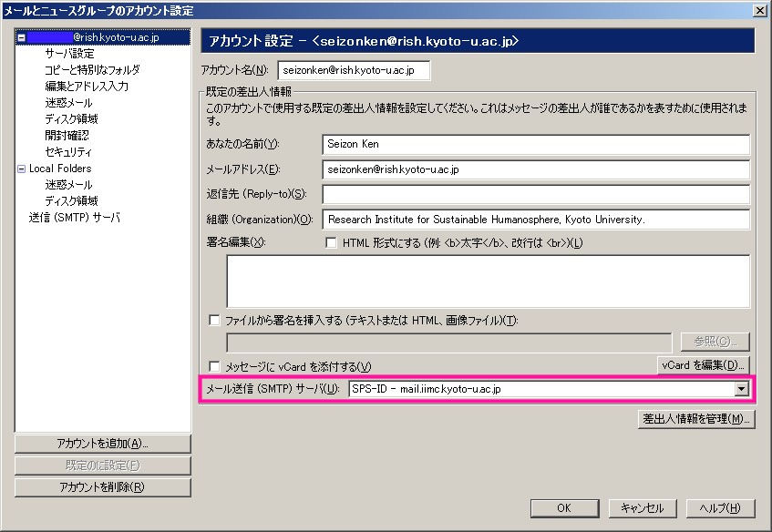The height and width of the screenshot is (532, 772).
Task: Select the @rish.kyoto-u.ac.jp account row
Action: [103, 37]
